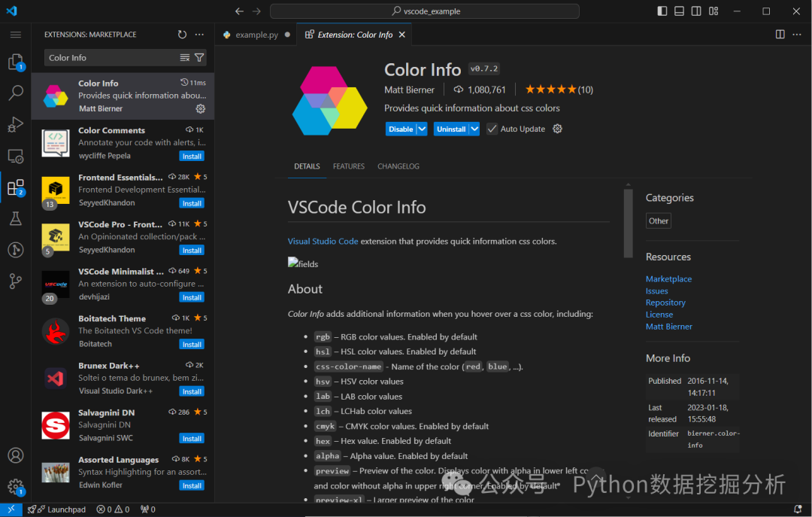Install the Color Comments extension
This screenshot has height=517, width=812.
tap(192, 156)
